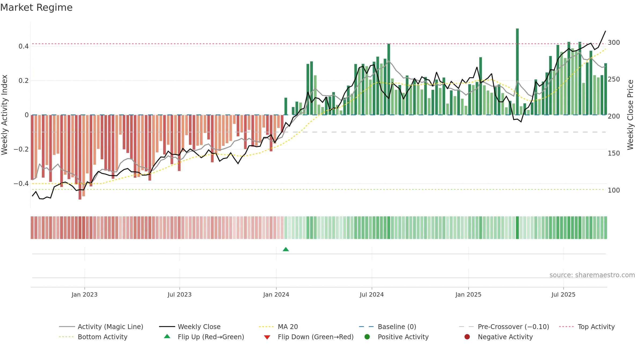Toggle Baseline (0) legend entry
The image size is (644, 362).
click(x=387, y=327)
